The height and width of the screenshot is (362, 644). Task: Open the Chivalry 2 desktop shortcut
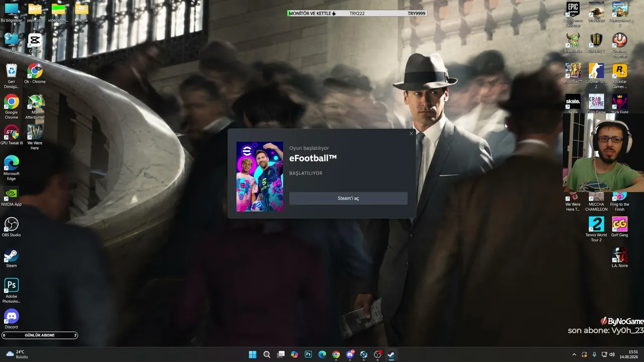596,43
